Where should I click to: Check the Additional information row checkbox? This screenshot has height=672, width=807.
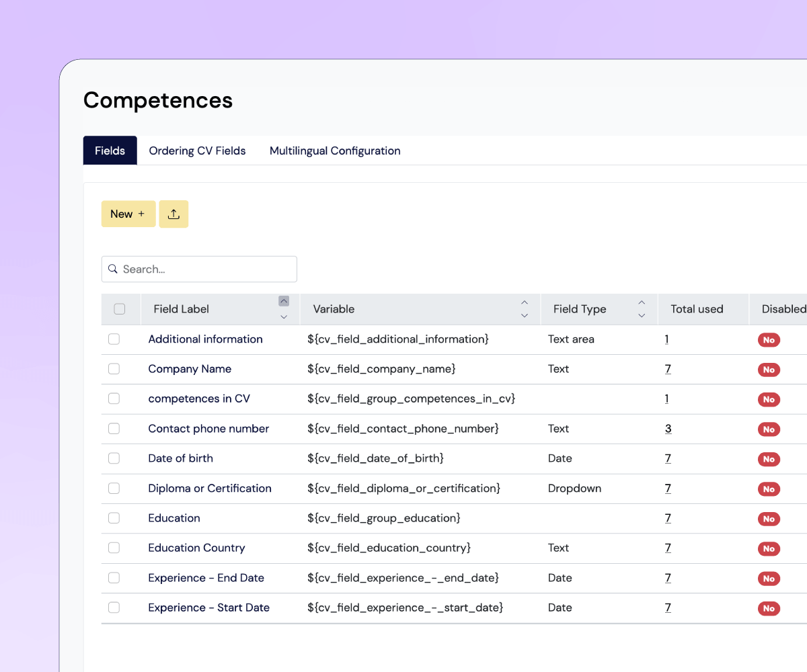(x=114, y=339)
